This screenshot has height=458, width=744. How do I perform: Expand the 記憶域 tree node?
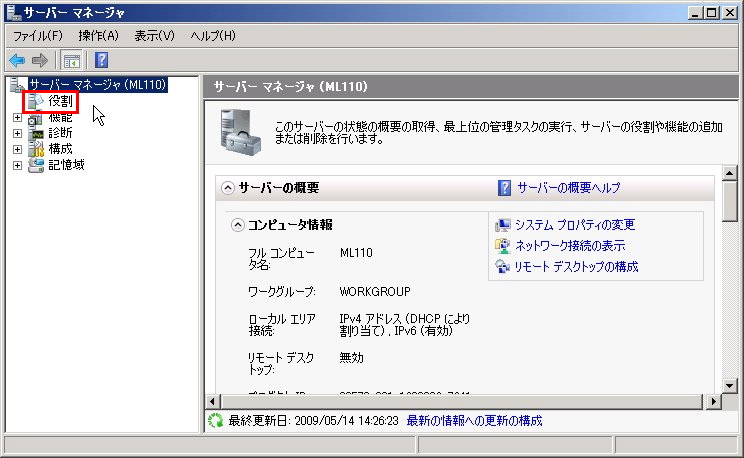17,165
